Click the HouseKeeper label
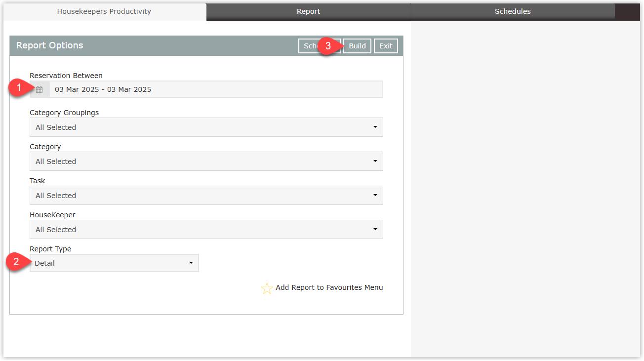The image size is (644, 361). pos(52,215)
